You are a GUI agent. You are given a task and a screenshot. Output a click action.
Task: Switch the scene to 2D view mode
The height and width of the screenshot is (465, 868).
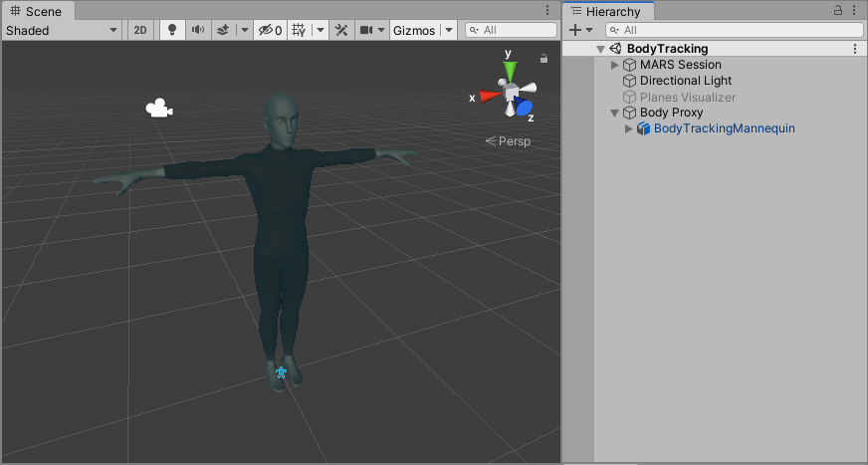tap(140, 30)
